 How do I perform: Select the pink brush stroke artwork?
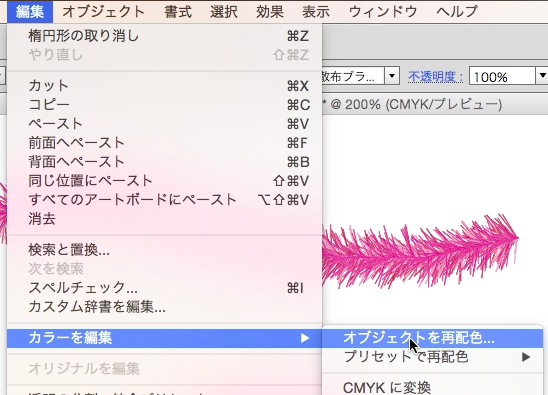point(420,252)
